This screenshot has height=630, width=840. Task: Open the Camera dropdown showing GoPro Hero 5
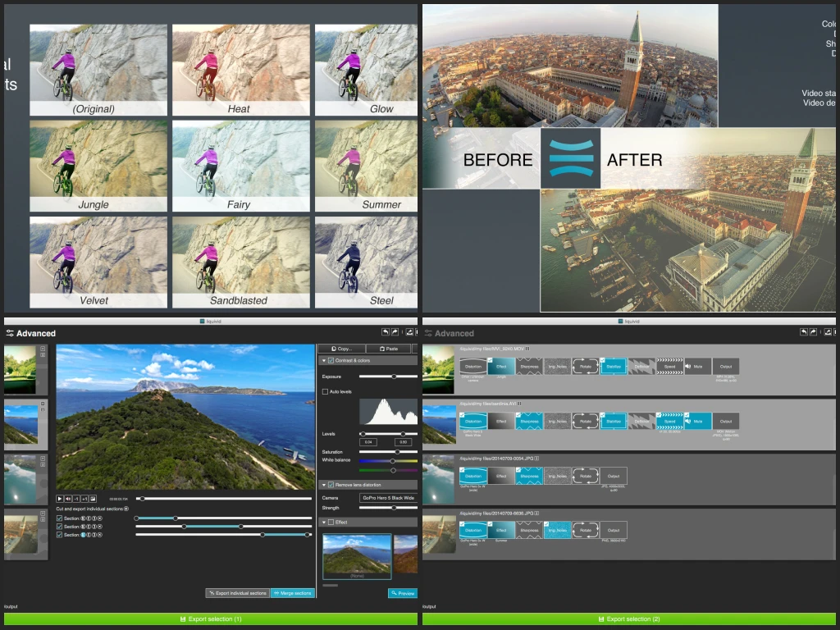click(389, 498)
